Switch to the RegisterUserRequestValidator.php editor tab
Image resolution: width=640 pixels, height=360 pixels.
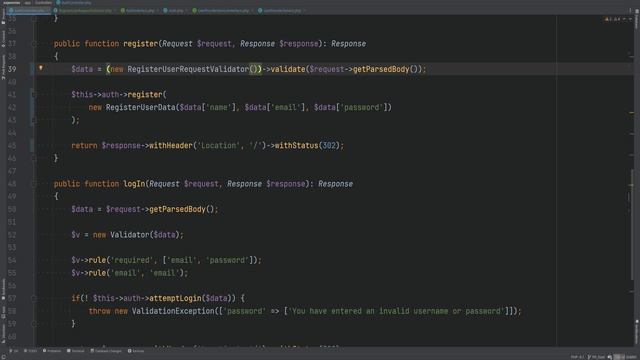point(84,10)
